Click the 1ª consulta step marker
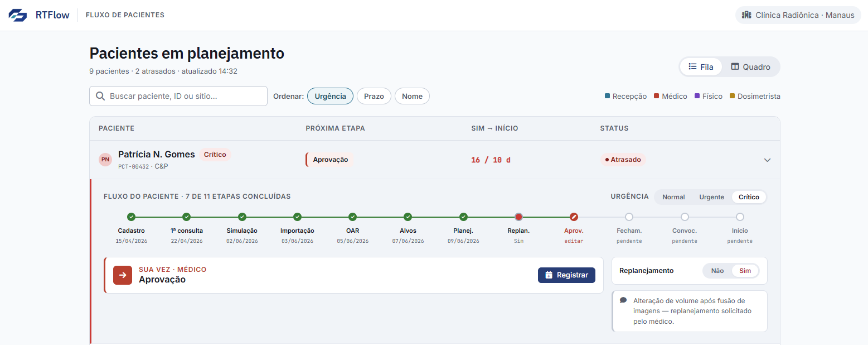This screenshot has height=345, width=868. click(187, 217)
